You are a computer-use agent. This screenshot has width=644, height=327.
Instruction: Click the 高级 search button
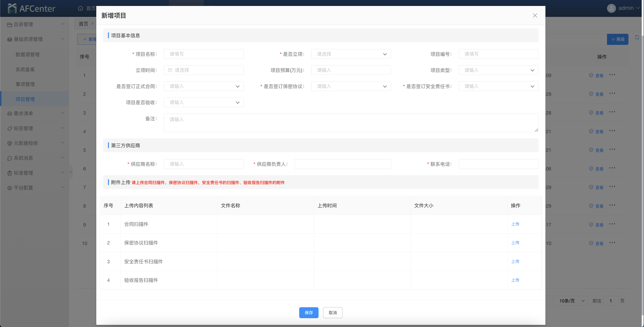pos(618,39)
